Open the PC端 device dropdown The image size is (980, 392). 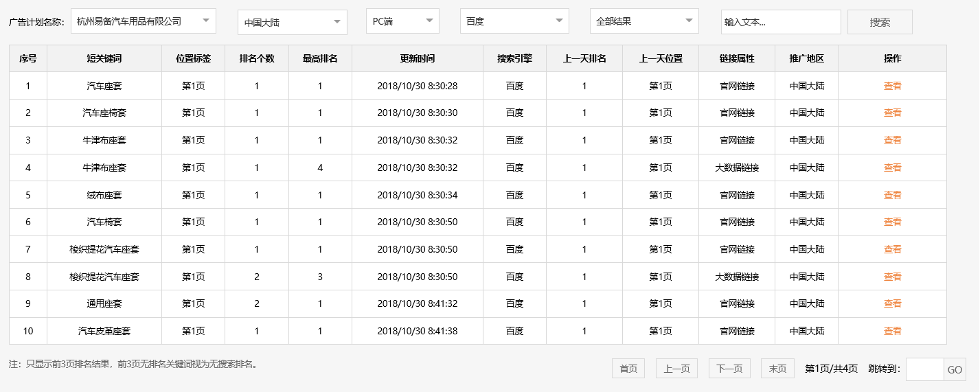click(402, 21)
